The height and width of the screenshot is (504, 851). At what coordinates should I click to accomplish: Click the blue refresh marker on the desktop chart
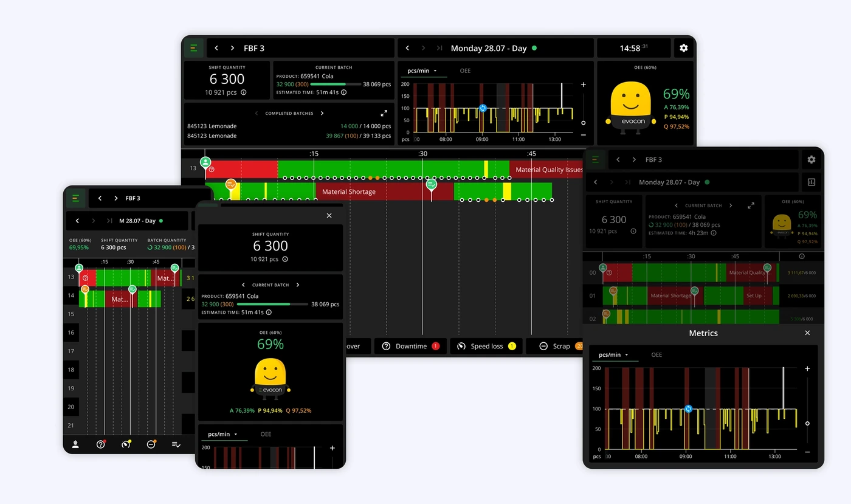(483, 108)
